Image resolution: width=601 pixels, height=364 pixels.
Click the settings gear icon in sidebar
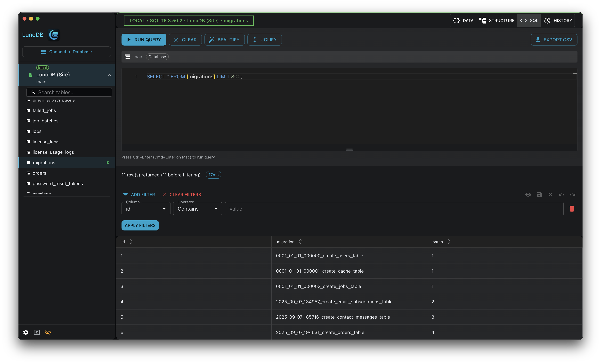pos(26,332)
